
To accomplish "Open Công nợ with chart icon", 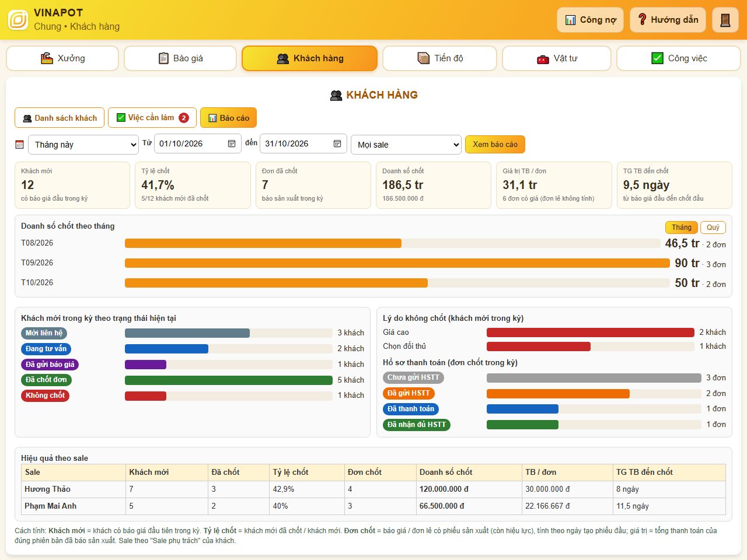I will point(590,20).
